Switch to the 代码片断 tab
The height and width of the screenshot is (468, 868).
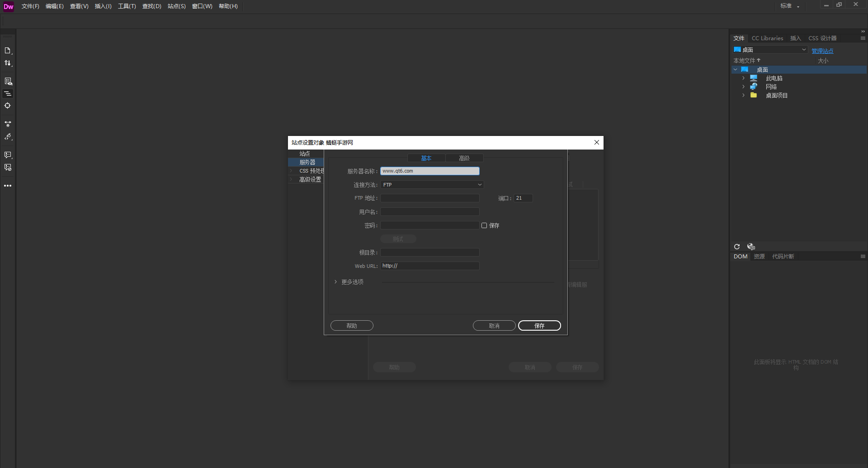pos(783,257)
